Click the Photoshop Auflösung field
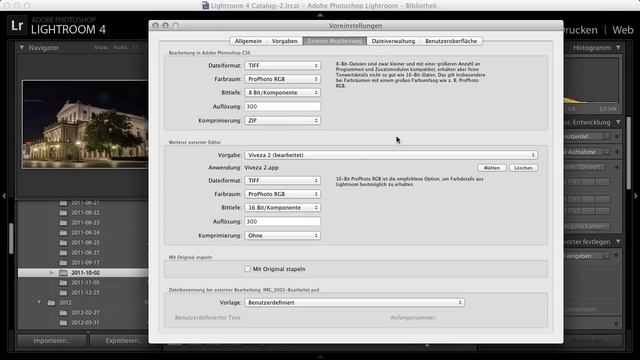The width and height of the screenshot is (640, 360). point(282,107)
